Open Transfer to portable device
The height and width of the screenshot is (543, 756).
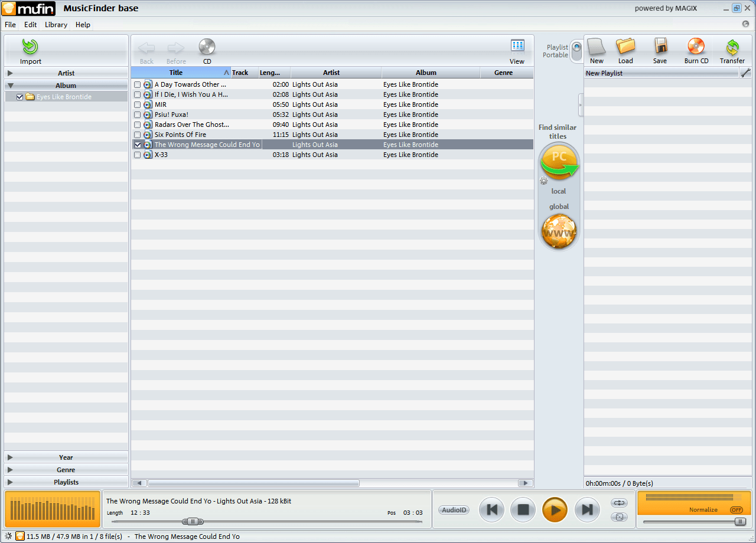732,51
